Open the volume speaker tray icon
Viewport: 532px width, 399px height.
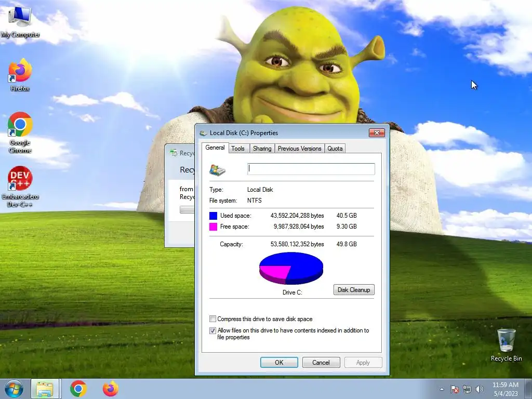click(480, 389)
